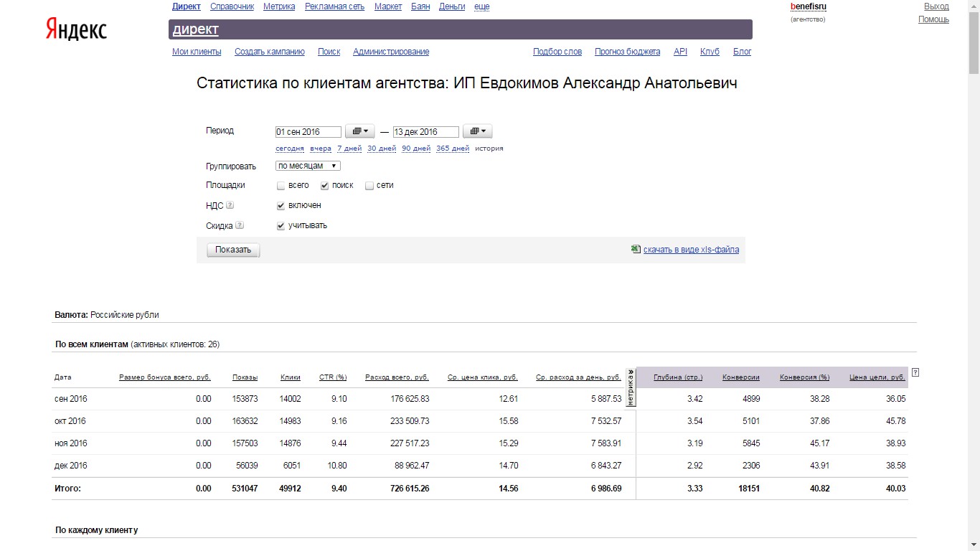Screen dimensions: 980x551
Task: Open Помощь help link
Action: (933, 19)
